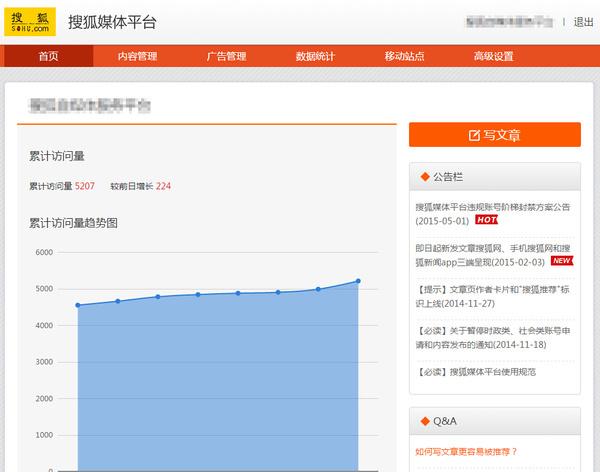Click the 6000 axis label
Screen dimensions: 600x472
(x=44, y=252)
